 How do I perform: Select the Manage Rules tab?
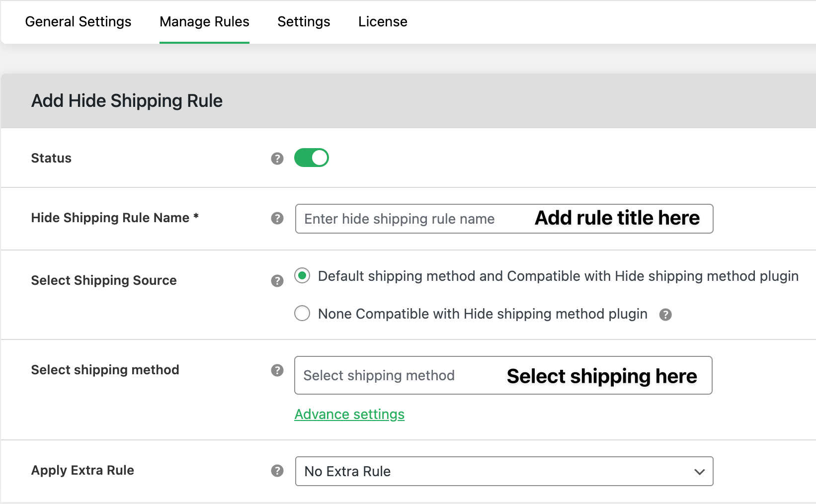click(204, 21)
